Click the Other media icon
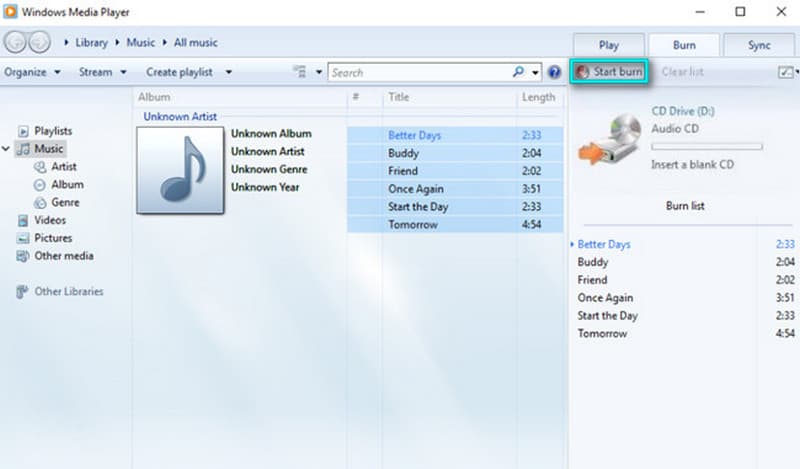 coord(23,256)
